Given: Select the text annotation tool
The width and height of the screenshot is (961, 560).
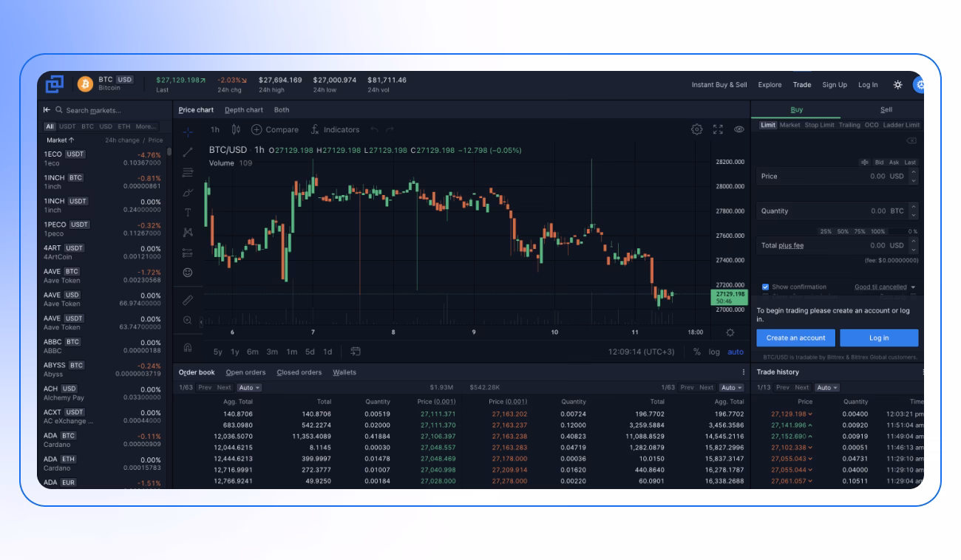Looking at the screenshot, I should (186, 209).
